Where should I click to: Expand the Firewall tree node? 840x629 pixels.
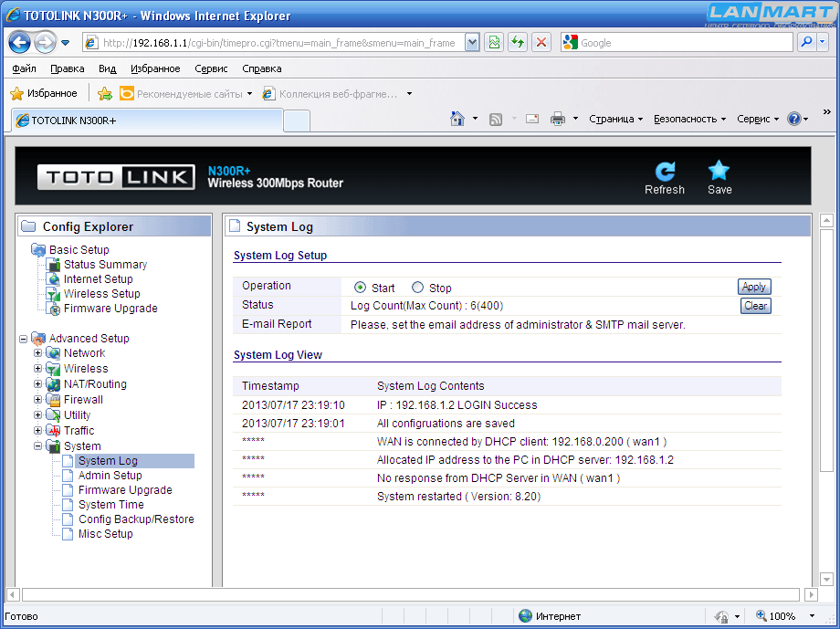pyautogui.click(x=37, y=400)
